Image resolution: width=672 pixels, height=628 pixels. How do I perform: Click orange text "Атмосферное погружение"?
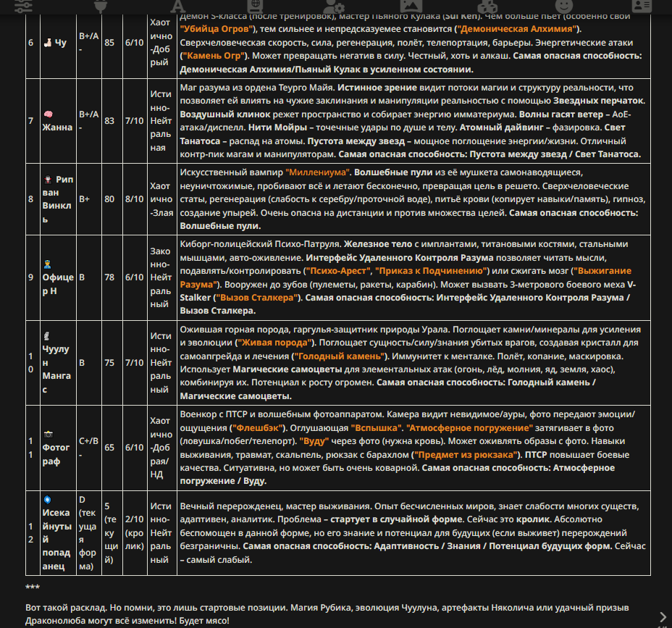469,428
